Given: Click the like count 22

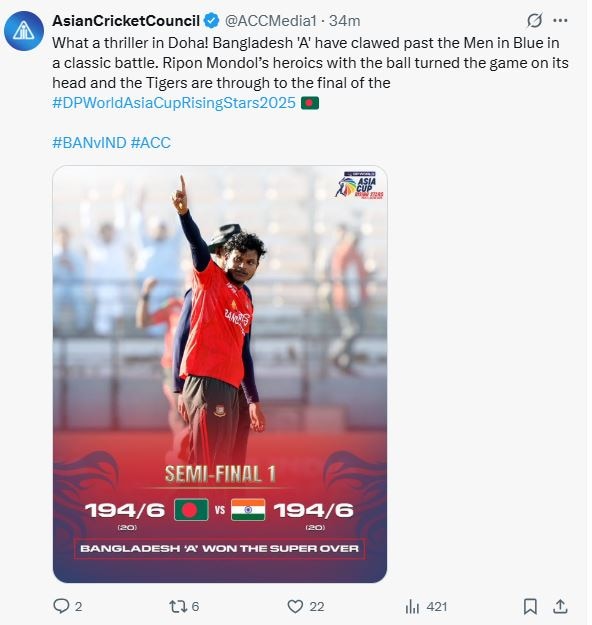Looking at the screenshot, I should [317, 607].
